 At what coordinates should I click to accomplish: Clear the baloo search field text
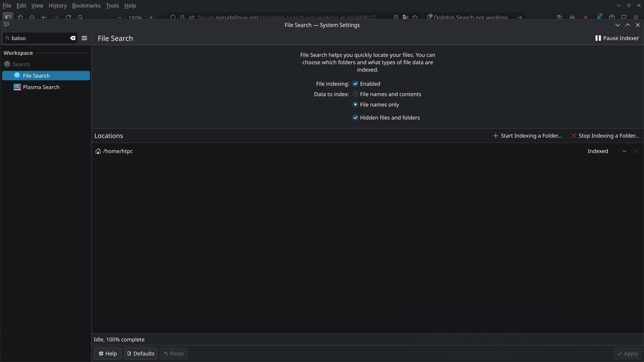[x=72, y=38]
